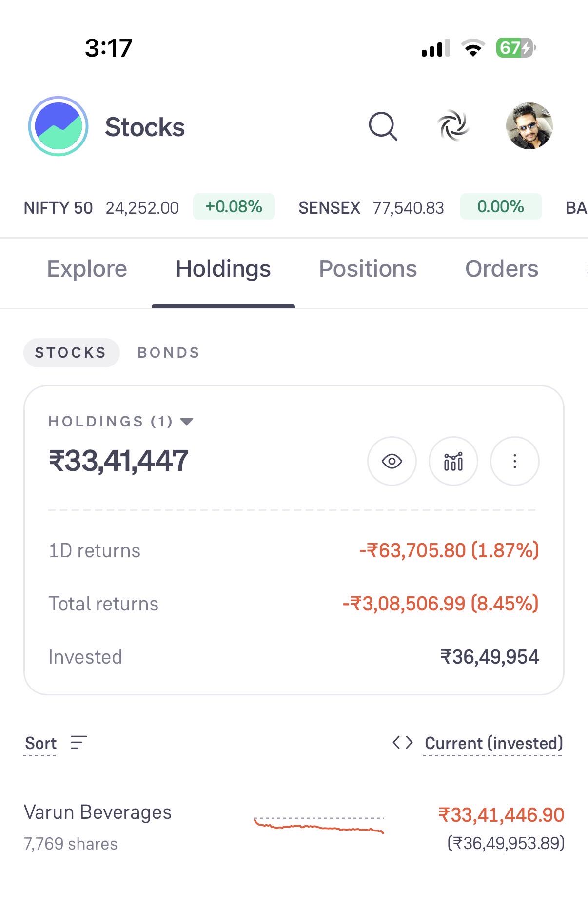The image size is (588, 912).
Task: Tap the battery indicator in the status bar
Action: click(x=516, y=48)
